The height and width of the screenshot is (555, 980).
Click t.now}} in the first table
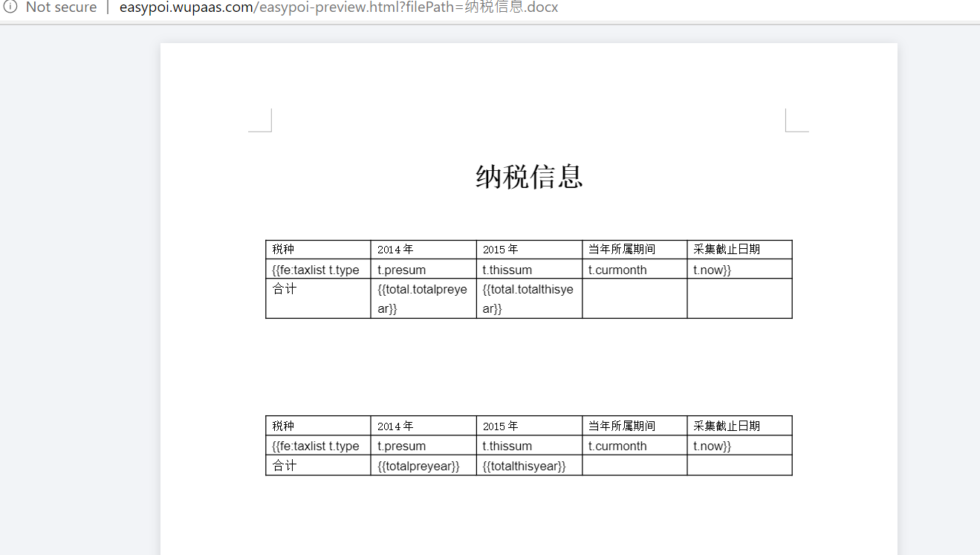click(x=713, y=270)
